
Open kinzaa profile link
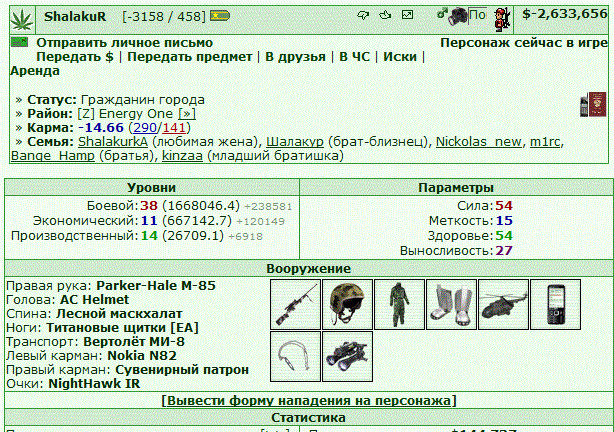pos(182,156)
